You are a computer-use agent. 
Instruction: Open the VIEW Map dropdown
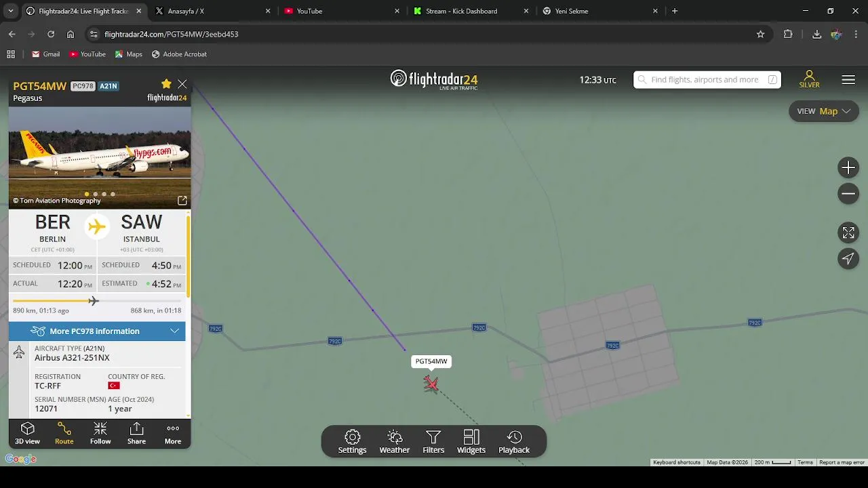coord(824,111)
